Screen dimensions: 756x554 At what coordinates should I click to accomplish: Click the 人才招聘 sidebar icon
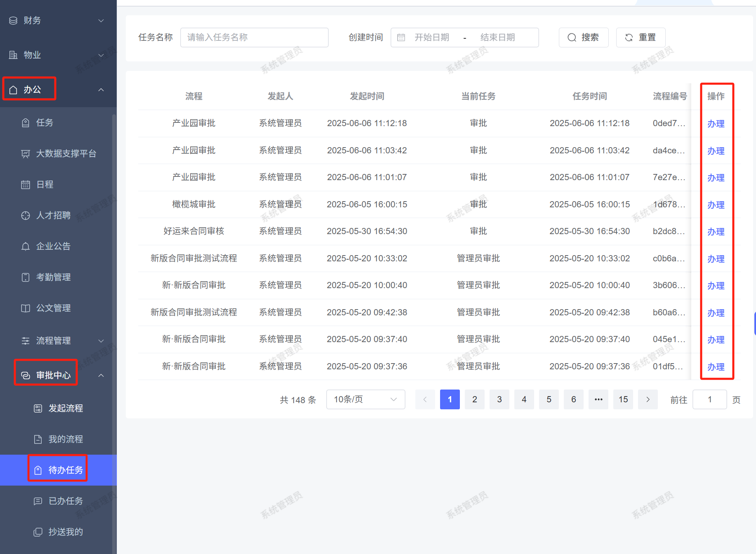point(26,216)
